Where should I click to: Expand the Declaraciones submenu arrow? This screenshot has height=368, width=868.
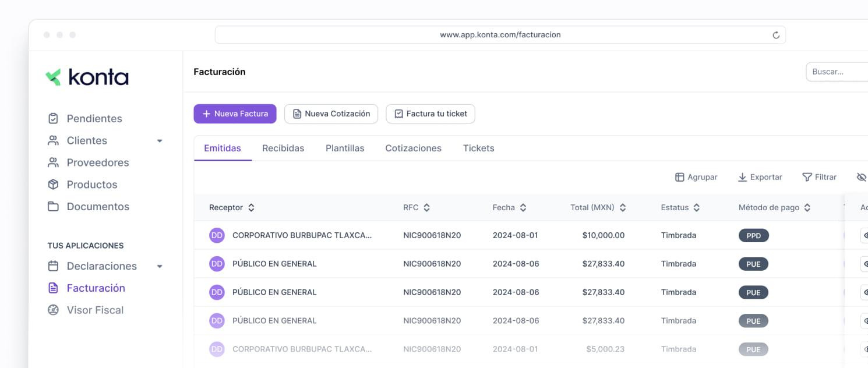point(160,267)
